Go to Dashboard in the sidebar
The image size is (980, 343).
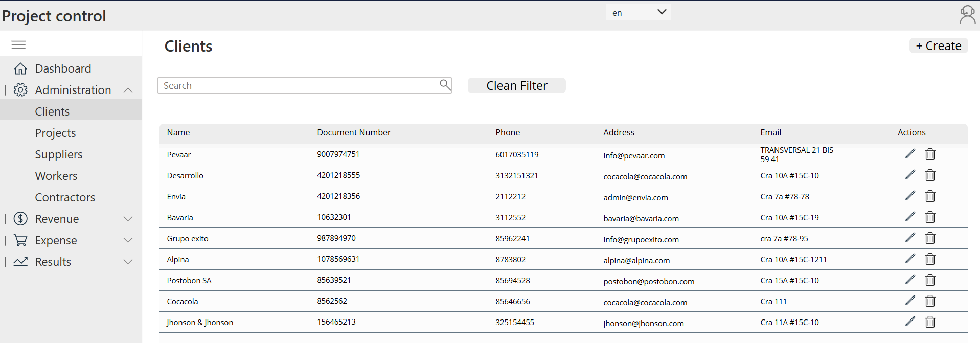(63, 68)
